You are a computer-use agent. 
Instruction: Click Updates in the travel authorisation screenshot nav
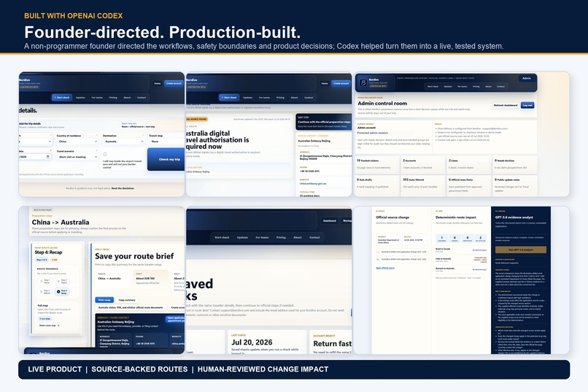pos(248,98)
